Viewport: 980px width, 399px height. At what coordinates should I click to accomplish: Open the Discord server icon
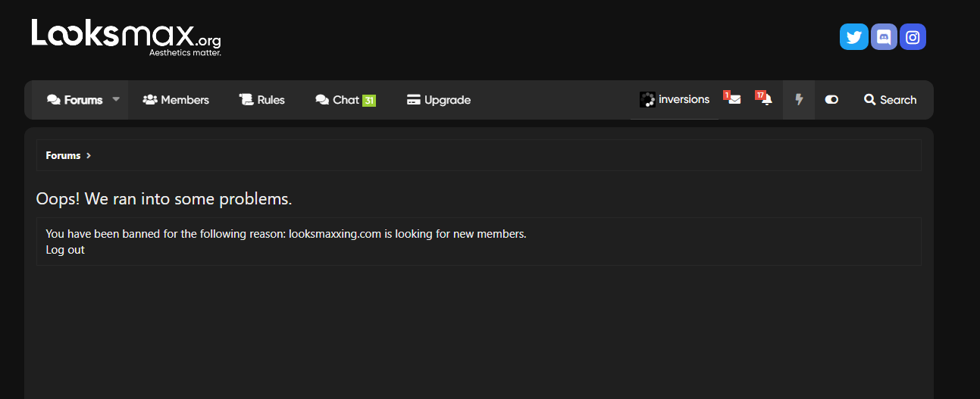point(884,37)
